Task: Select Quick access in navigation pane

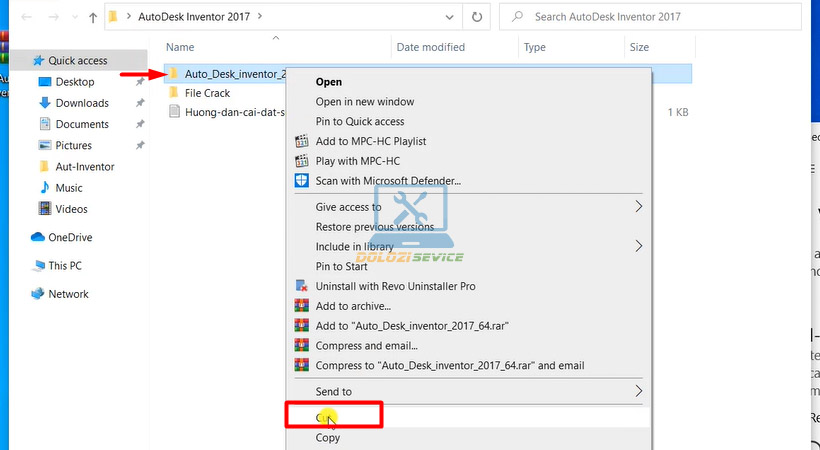Action: (x=78, y=60)
